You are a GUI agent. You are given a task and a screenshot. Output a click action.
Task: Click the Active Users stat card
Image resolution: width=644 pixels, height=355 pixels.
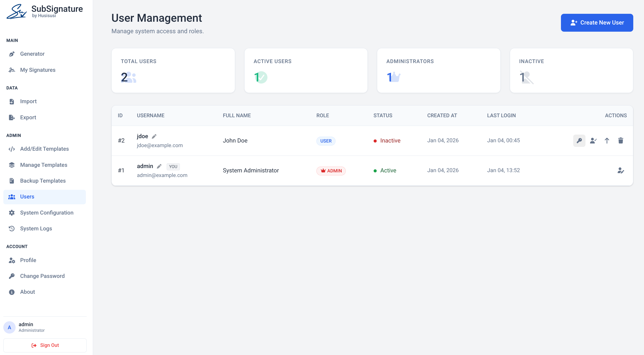pos(306,70)
